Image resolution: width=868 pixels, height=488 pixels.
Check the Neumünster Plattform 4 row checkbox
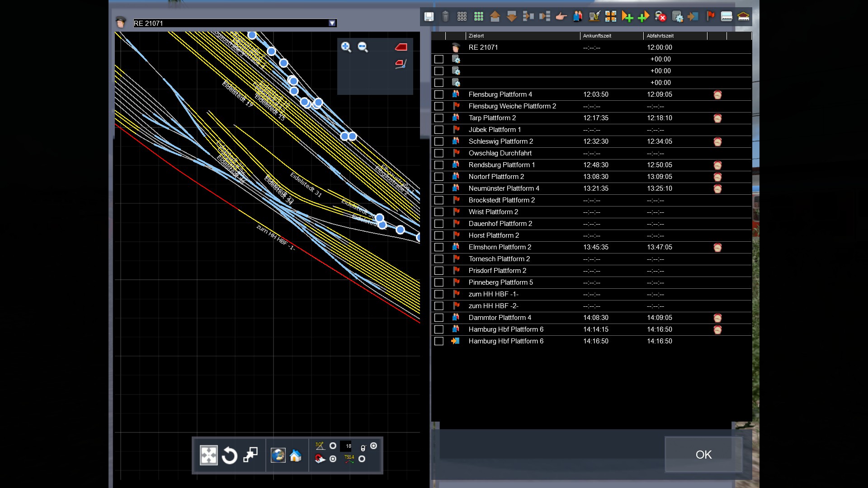[439, 188]
